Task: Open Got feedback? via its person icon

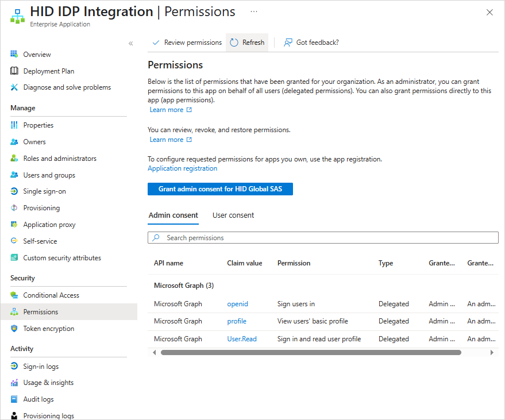Action: click(288, 43)
